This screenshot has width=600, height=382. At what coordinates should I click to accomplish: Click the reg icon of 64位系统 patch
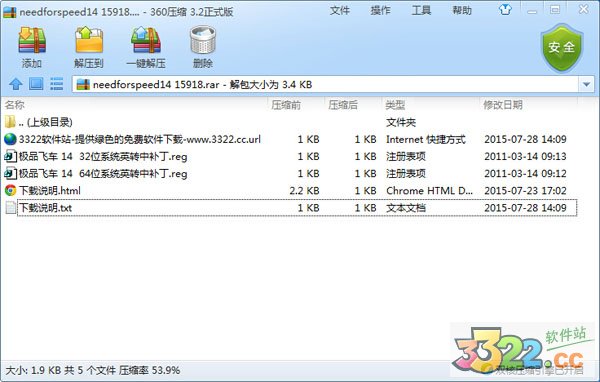click(x=10, y=173)
